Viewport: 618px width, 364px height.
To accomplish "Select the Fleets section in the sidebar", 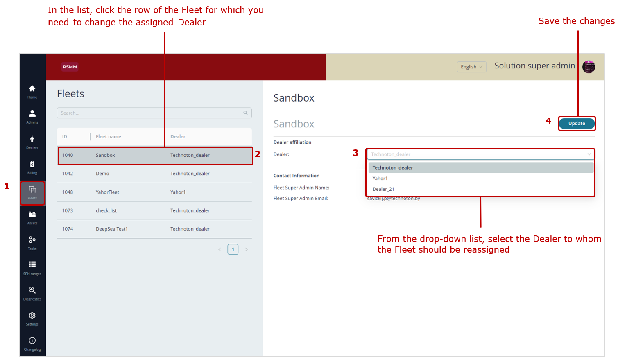I will click(32, 192).
